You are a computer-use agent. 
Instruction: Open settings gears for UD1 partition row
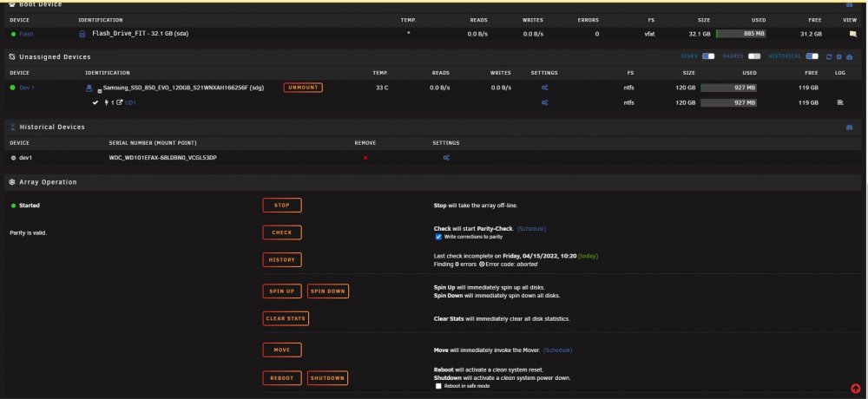point(545,102)
